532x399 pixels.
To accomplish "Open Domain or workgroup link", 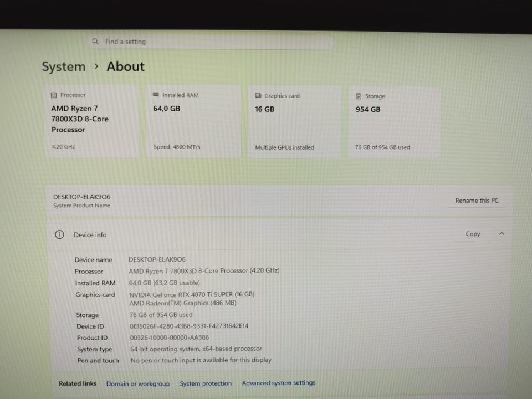I will pos(138,383).
